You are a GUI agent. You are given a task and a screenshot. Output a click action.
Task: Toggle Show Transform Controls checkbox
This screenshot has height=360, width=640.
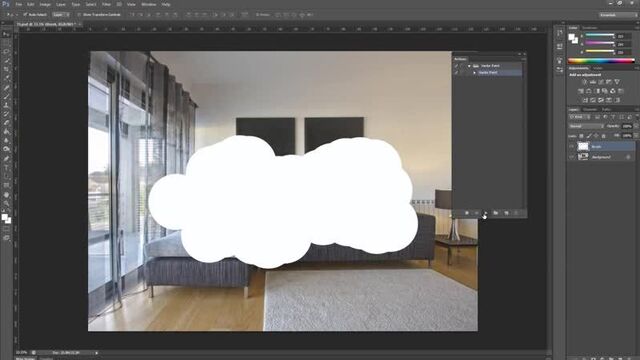pyautogui.click(x=79, y=15)
